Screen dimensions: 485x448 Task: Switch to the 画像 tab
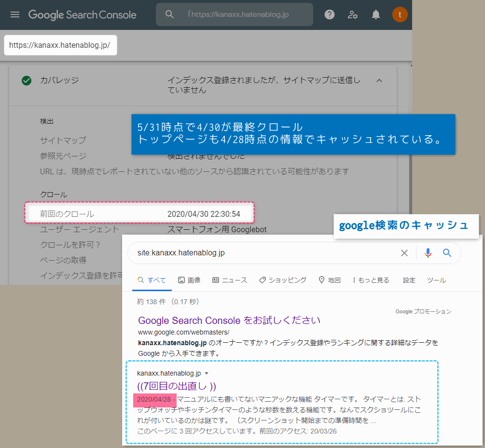[x=189, y=280]
